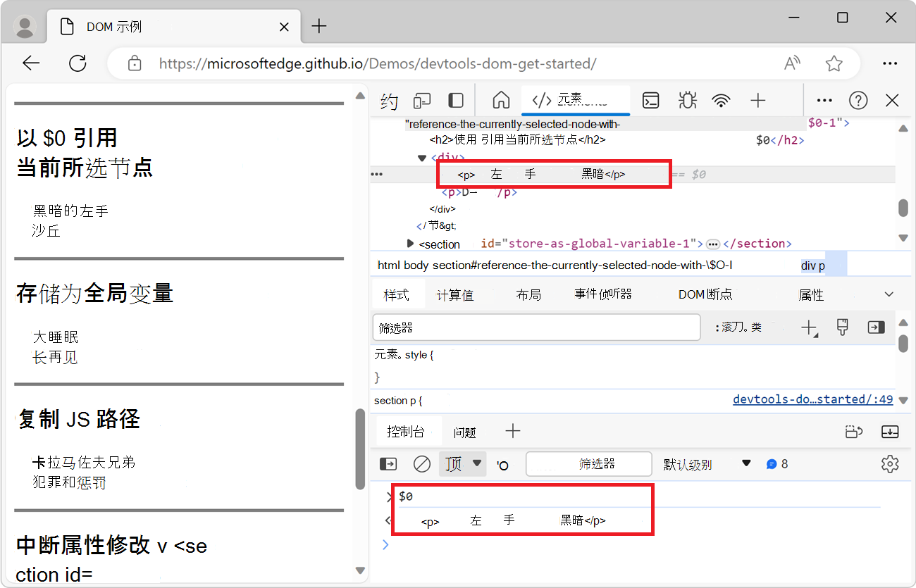This screenshot has height=588, width=916.
Task: Open the Sources bug icon tool
Action: pos(687,100)
